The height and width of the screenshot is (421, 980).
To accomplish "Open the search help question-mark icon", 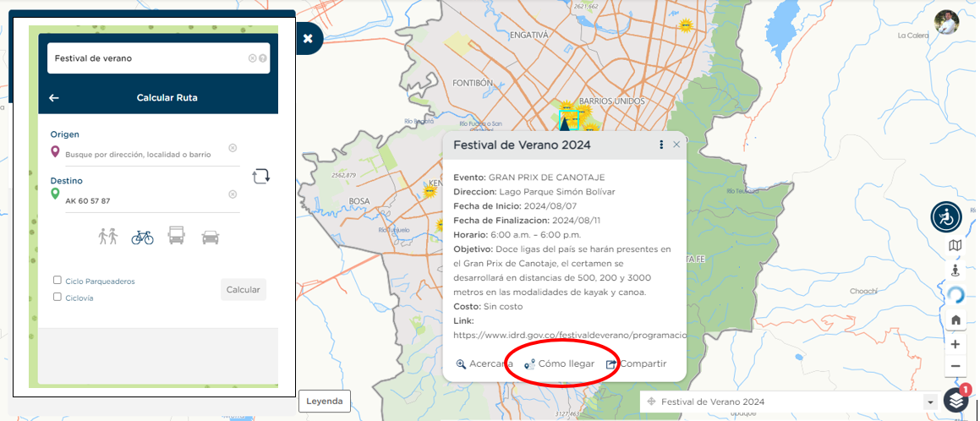I will pos(262,58).
